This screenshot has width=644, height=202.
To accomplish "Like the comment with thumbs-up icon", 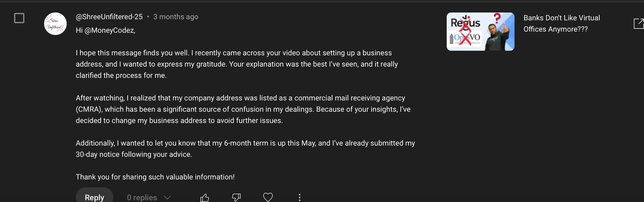I will 204,197.
